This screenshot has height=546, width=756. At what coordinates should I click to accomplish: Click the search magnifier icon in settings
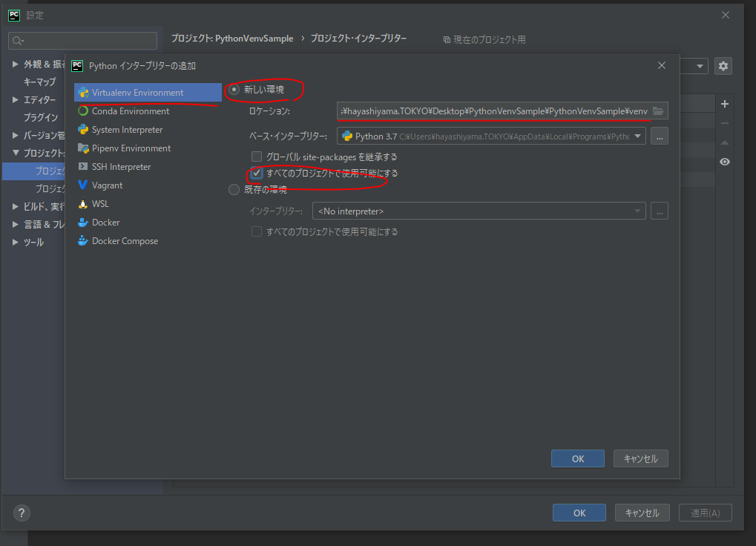pos(18,41)
